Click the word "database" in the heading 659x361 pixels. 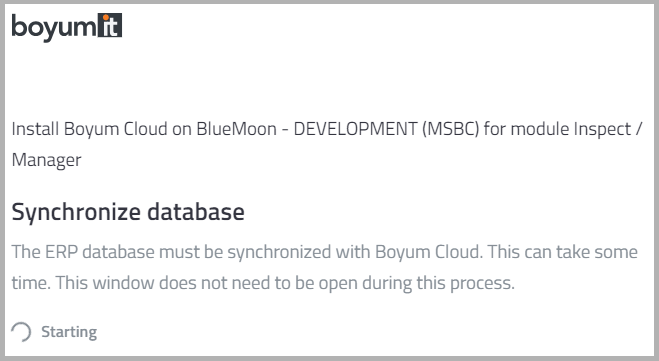(x=195, y=211)
